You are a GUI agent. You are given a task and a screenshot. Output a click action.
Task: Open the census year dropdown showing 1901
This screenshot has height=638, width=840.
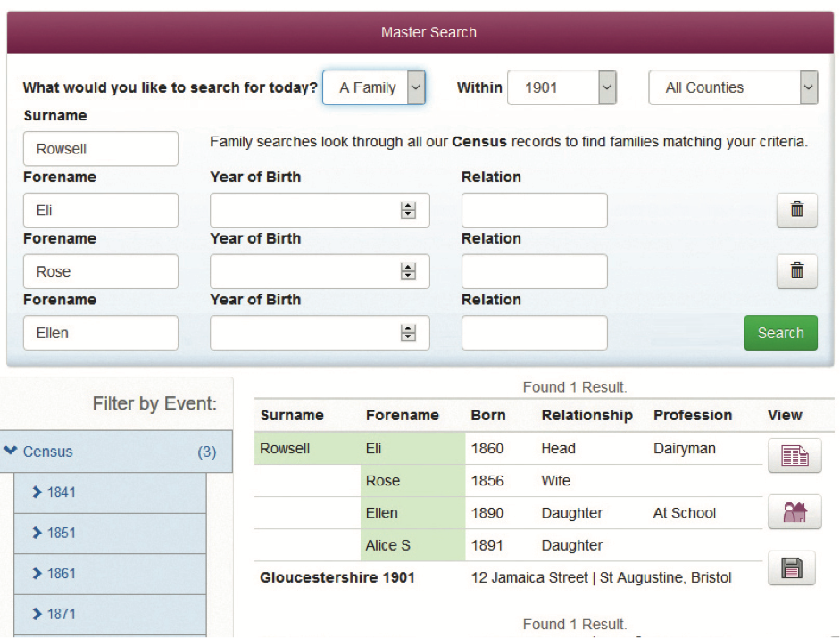561,87
